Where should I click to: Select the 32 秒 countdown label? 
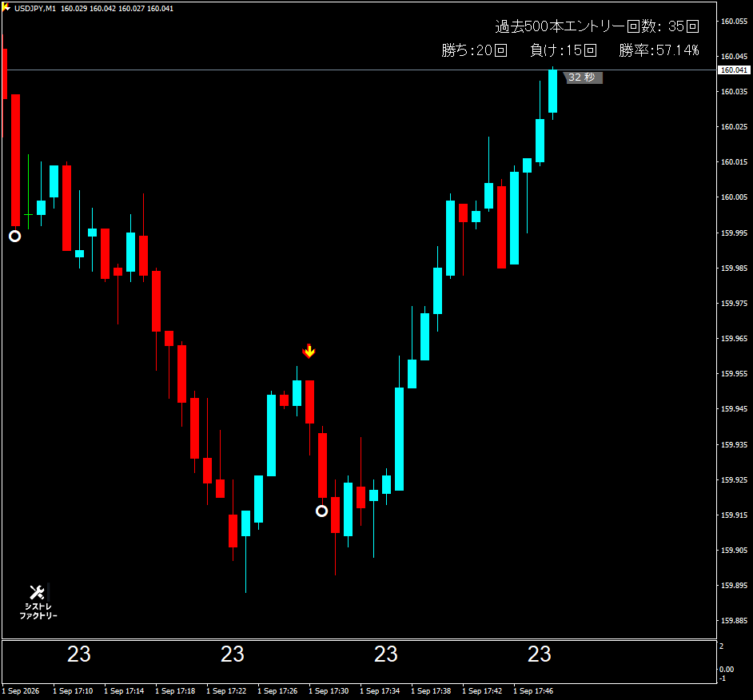tap(582, 78)
